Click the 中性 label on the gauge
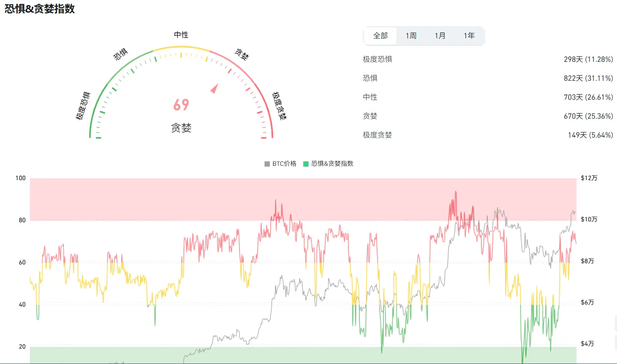 pyautogui.click(x=181, y=35)
